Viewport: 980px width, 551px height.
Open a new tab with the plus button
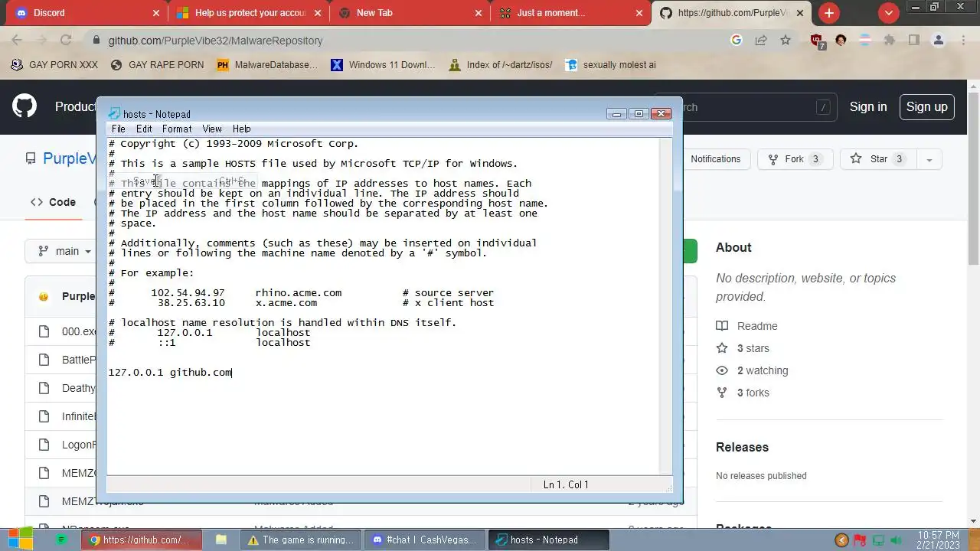[829, 13]
